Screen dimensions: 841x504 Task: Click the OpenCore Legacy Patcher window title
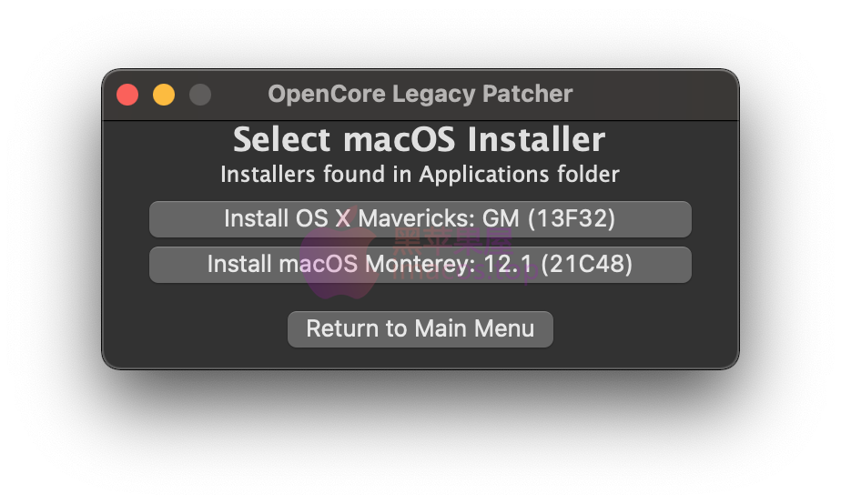[x=420, y=95]
